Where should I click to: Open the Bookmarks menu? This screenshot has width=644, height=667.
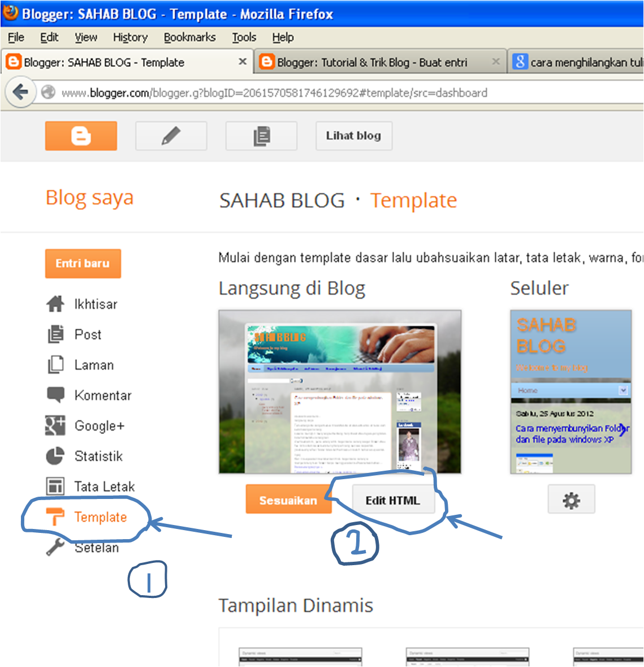click(x=189, y=37)
